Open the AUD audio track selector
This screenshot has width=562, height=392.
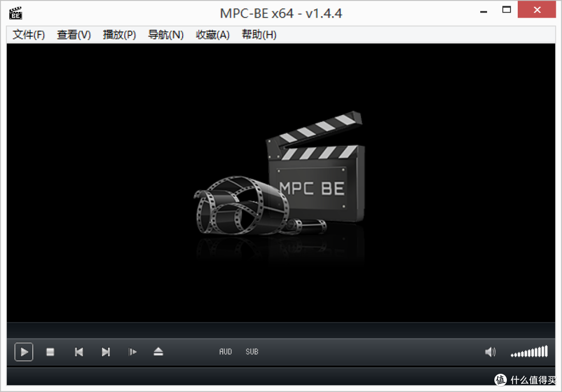tap(225, 352)
